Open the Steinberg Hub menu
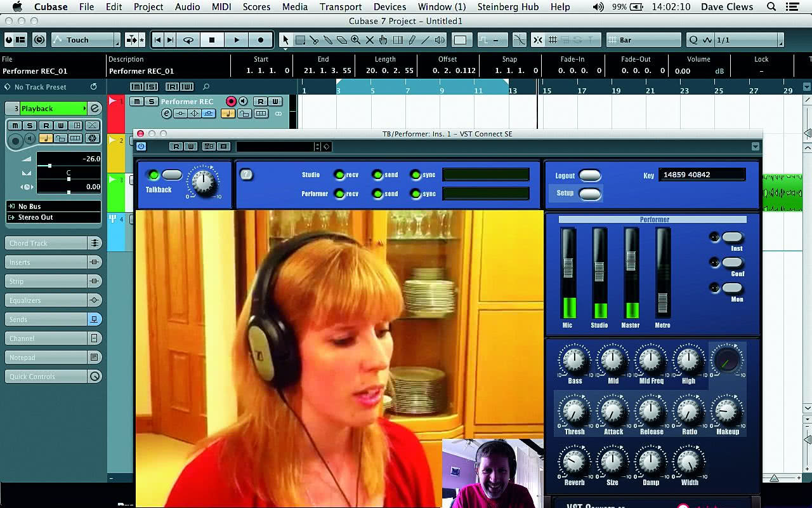This screenshot has width=812, height=508. pyautogui.click(x=507, y=7)
